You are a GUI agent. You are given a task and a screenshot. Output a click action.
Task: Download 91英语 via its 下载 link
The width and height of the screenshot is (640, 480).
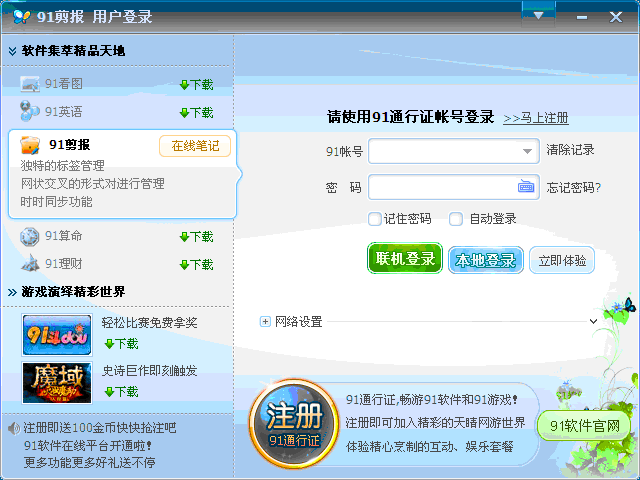202,112
